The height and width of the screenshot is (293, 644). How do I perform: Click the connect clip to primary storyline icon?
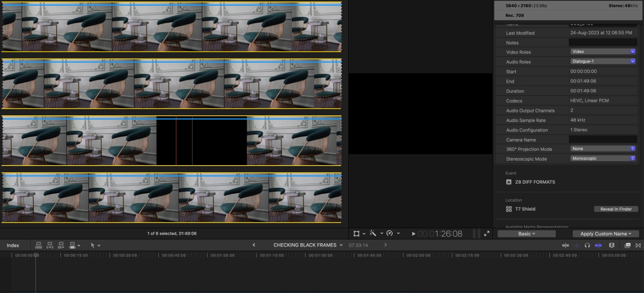coord(39,245)
